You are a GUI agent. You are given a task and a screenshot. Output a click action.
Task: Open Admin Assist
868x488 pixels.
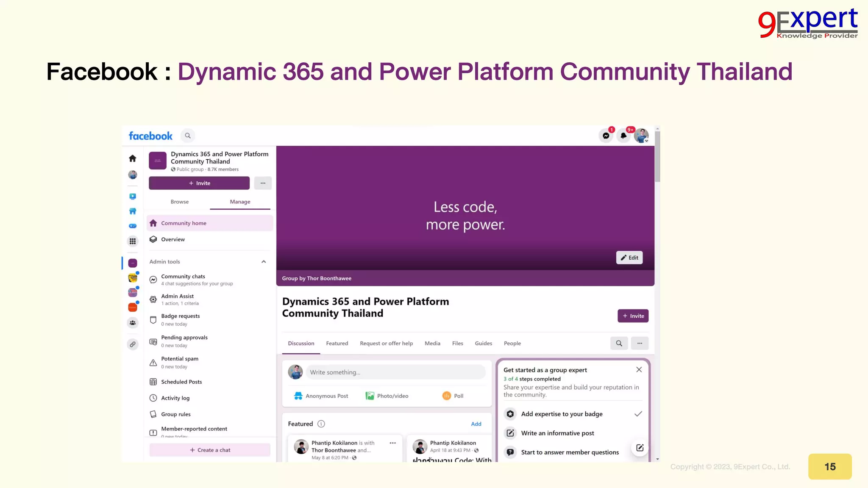point(210,300)
